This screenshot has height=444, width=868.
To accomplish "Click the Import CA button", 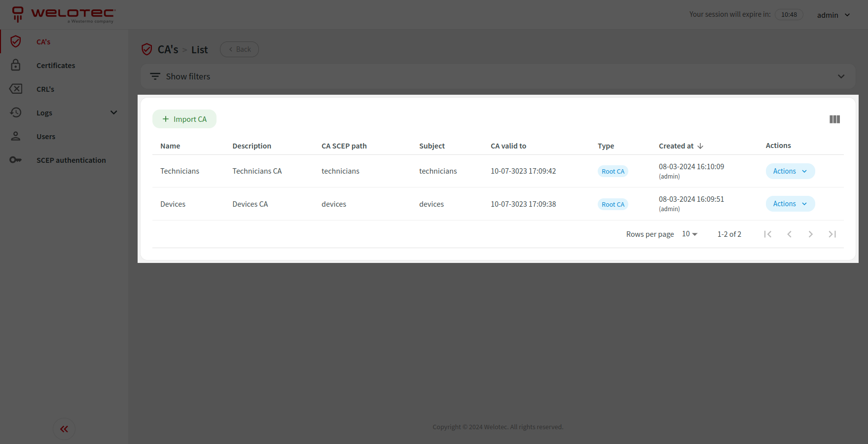I will (x=184, y=119).
